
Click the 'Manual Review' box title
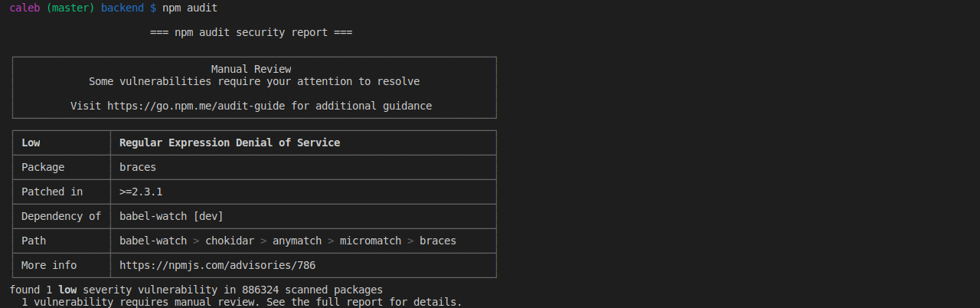click(x=251, y=69)
